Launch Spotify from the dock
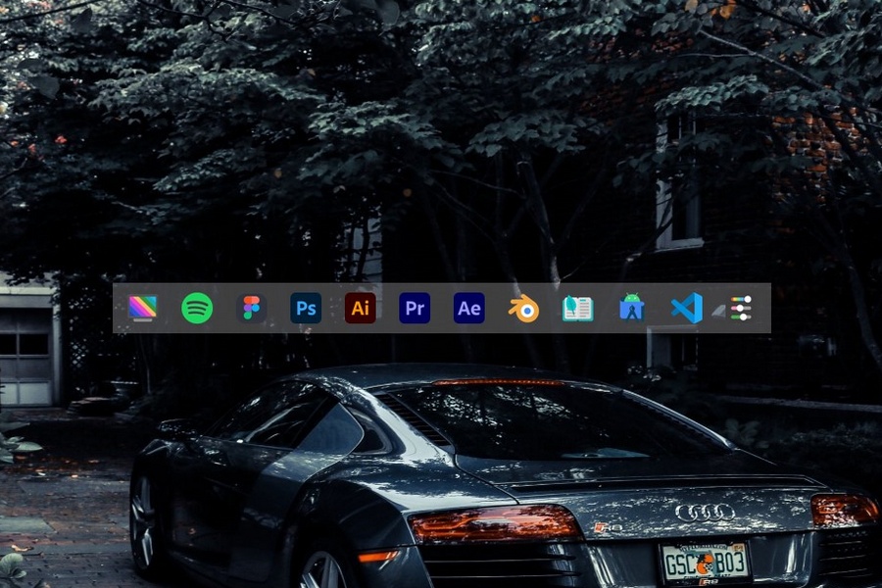 click(x=197, y=309)
